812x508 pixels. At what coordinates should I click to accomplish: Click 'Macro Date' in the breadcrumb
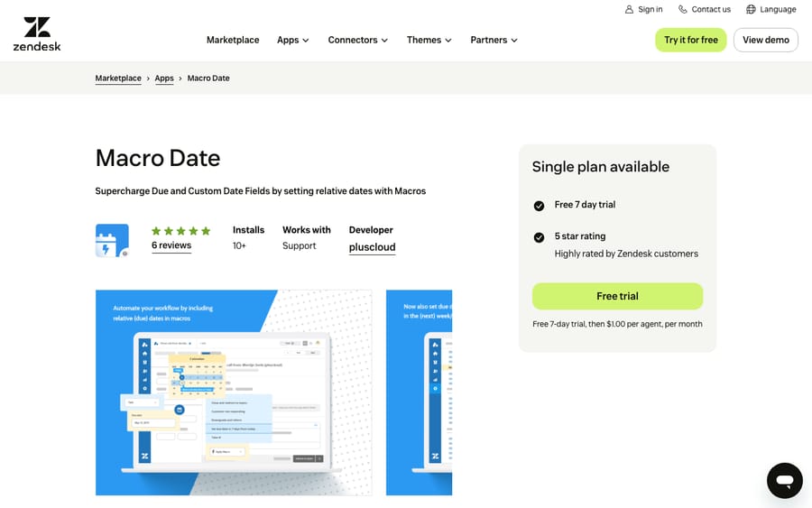click(208, 79)
